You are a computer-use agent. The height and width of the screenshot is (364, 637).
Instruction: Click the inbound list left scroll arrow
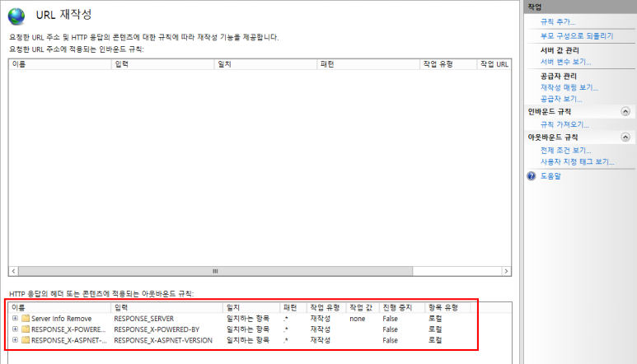(13, 271)
